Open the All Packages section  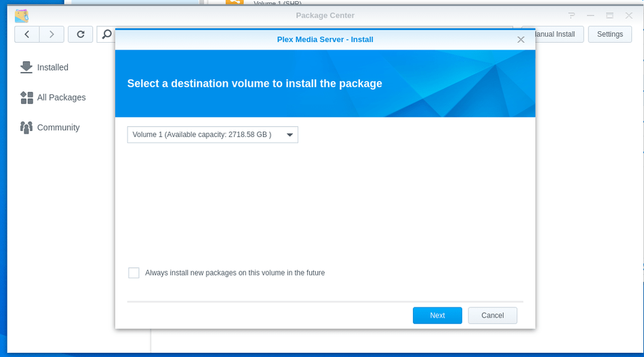pyautogui.click(x=61, y=98)
